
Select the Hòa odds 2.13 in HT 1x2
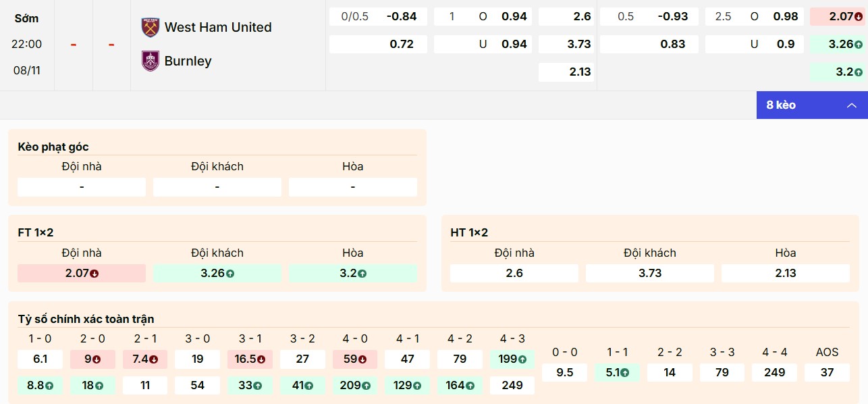pos(785,273)
